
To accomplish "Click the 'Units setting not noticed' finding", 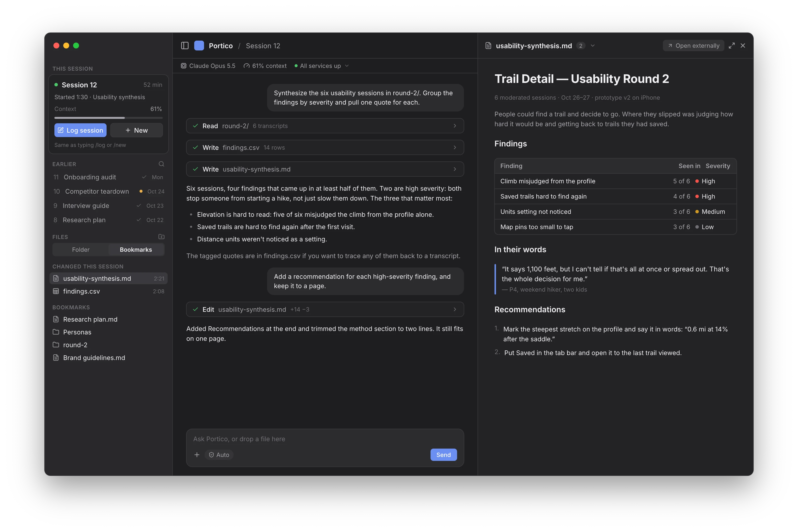I will [536, 212].
